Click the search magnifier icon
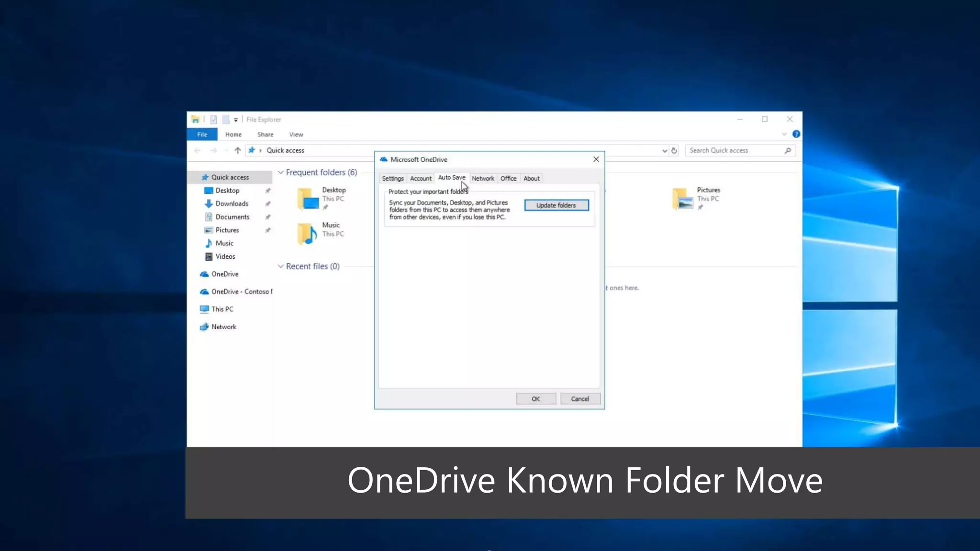The height and width of the screenshot is (551, 980). click(788, 150)
